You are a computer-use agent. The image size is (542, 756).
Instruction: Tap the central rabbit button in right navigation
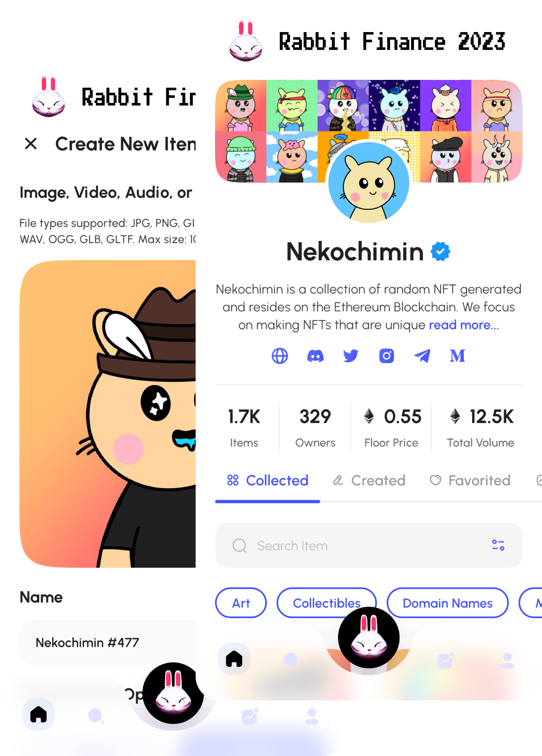(369, 637)
